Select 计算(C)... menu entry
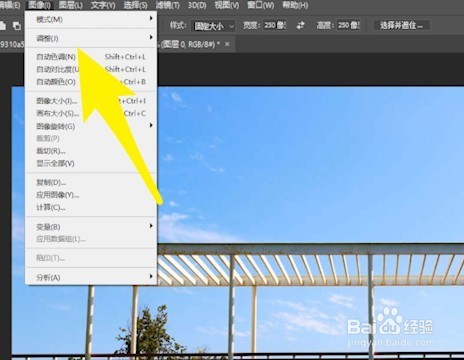 91,207
